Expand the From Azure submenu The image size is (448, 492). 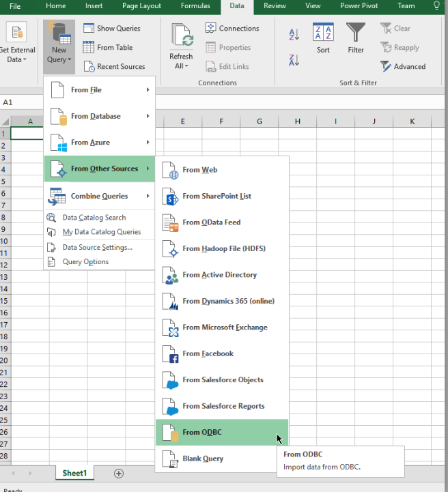(100, 143)
